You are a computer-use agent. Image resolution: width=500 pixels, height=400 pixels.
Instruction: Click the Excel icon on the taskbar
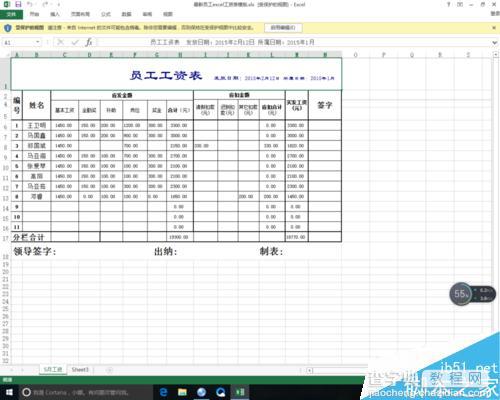(x=240, y=392)
